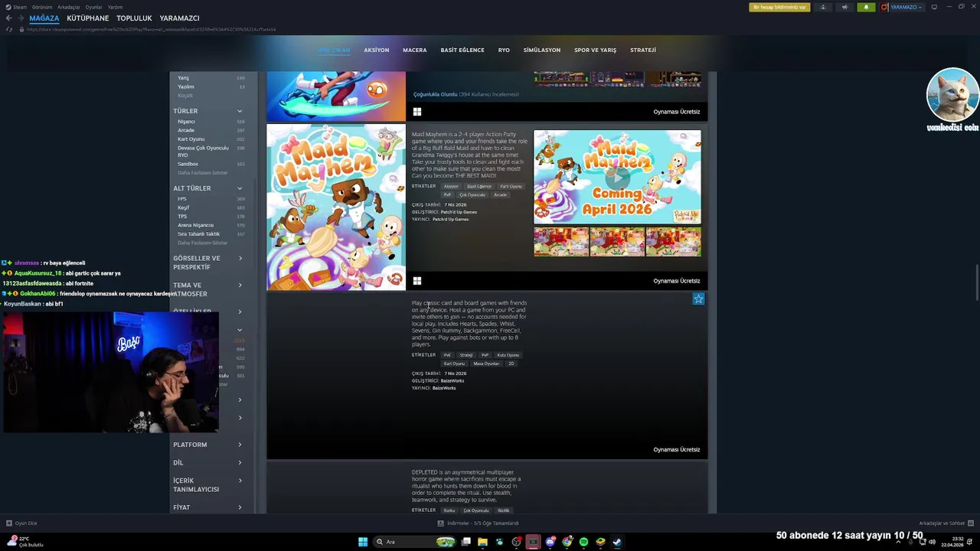
Task: Open the Arkadaşlar menu
Action: pos(69,7)
